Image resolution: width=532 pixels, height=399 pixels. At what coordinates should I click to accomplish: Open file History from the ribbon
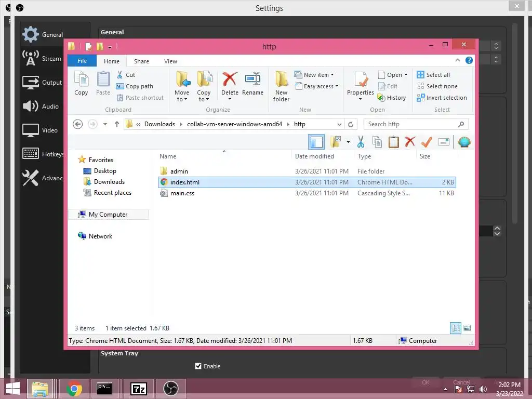coord(392,98)
